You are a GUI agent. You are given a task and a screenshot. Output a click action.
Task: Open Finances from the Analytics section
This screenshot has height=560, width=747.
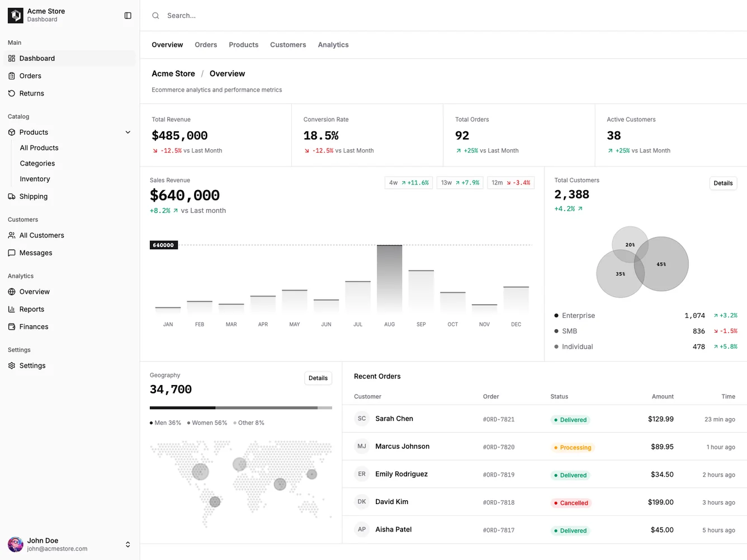click(x=34, y=326)
